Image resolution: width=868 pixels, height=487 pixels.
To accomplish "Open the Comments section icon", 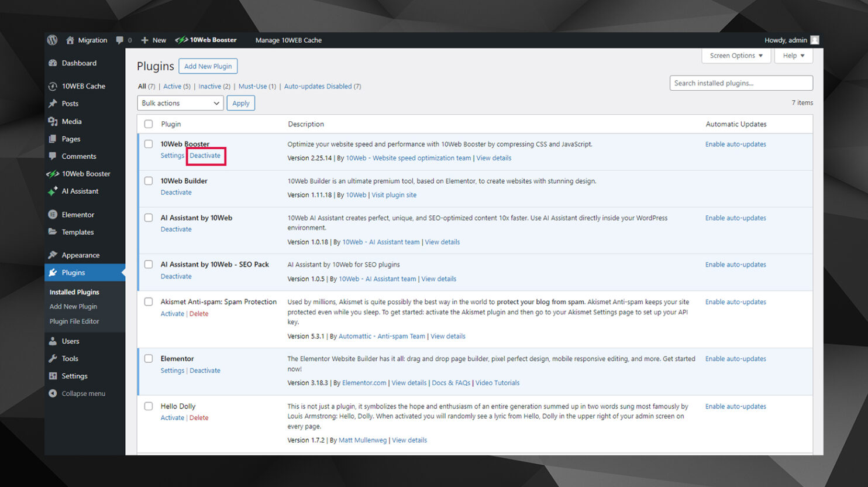I will point(53,156).
